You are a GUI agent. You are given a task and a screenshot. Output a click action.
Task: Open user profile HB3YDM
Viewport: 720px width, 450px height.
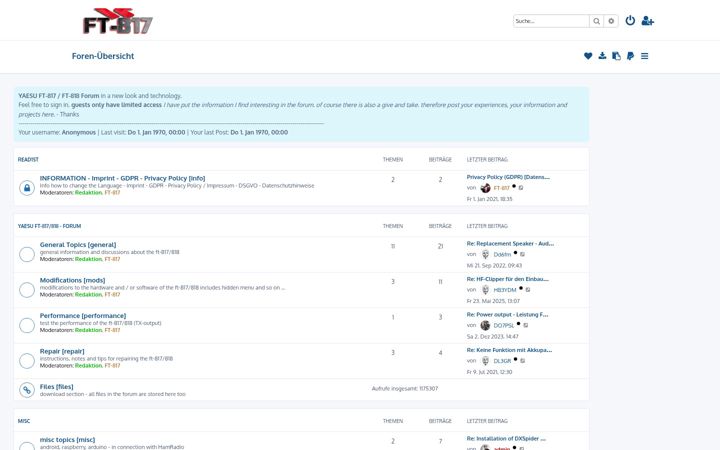pos(505,290)
